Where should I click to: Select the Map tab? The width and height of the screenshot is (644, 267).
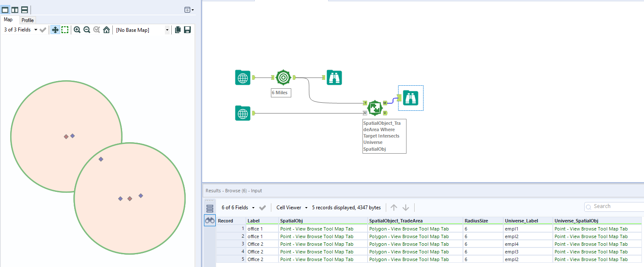[x=8, y=19]
